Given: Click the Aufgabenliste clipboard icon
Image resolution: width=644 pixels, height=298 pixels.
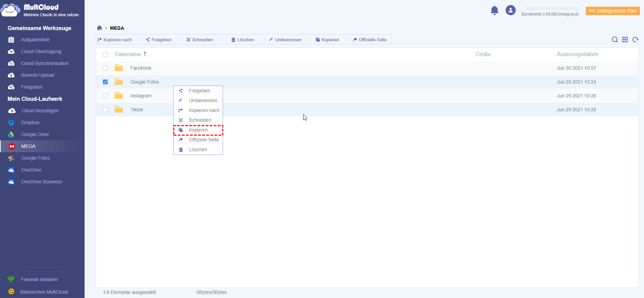Looking at the screenshot, I should [11, 40].
